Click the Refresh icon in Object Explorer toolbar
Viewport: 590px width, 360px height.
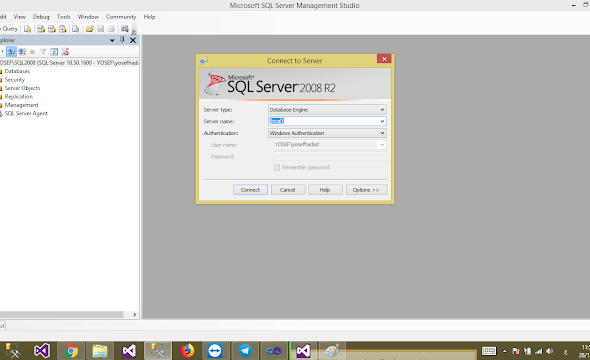(x=54, y=52)
